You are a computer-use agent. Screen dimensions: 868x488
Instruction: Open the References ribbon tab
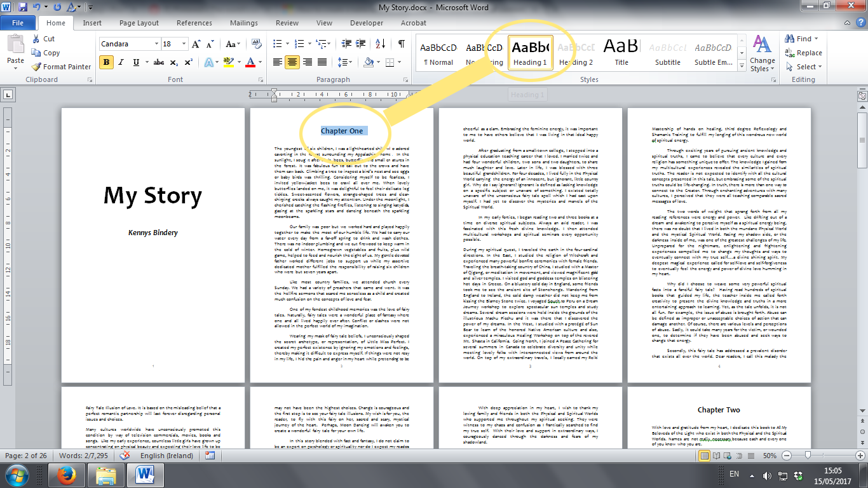click(x=194, y=23)
